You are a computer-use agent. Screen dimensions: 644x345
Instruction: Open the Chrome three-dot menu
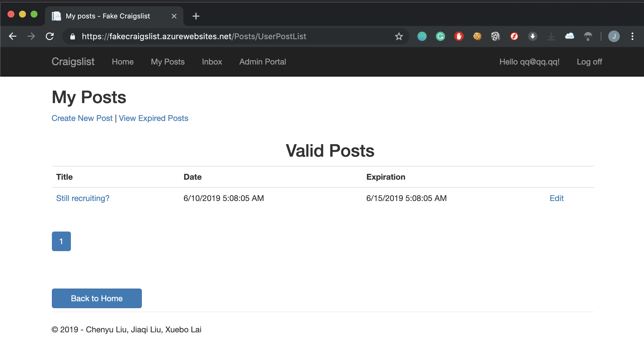[632, 36]
